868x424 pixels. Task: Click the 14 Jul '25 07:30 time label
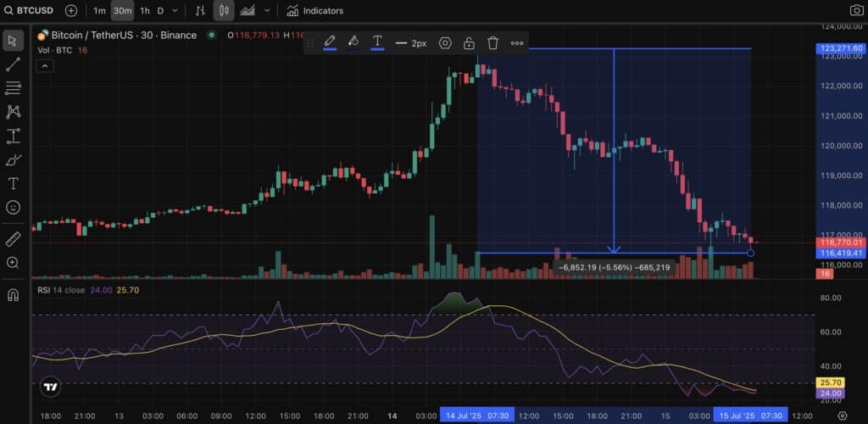(x=476, y=416)
